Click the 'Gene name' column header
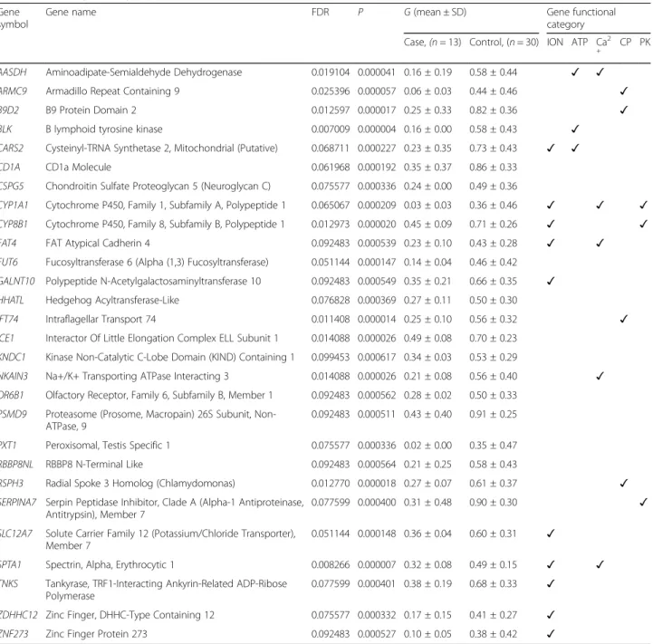 (x=71, y=13)
